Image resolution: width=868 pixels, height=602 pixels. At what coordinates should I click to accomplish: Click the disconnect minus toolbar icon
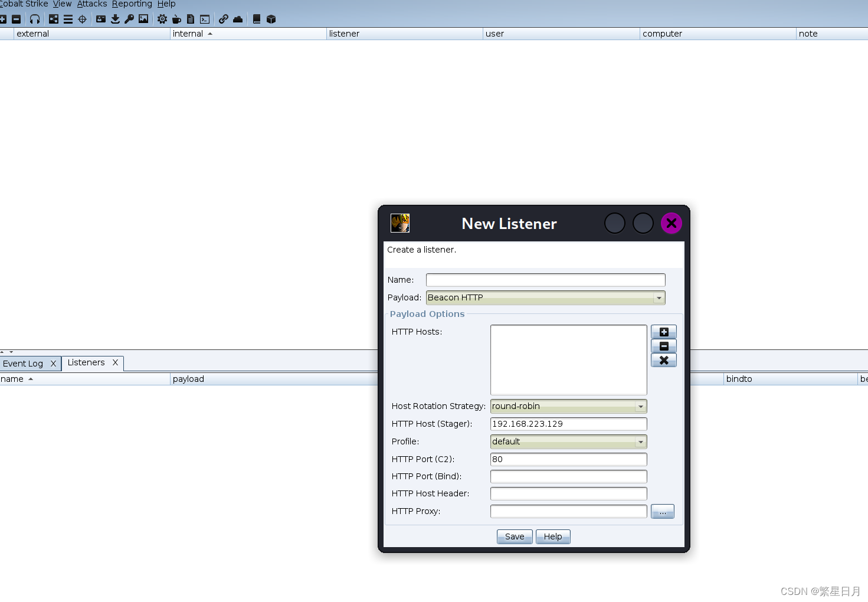click(x=17, y=19)
